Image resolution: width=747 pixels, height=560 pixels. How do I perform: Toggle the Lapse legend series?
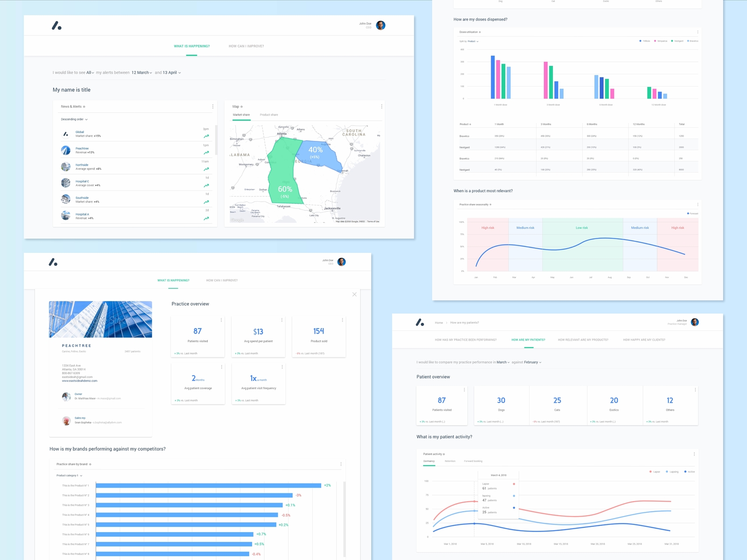click(655, 472)
